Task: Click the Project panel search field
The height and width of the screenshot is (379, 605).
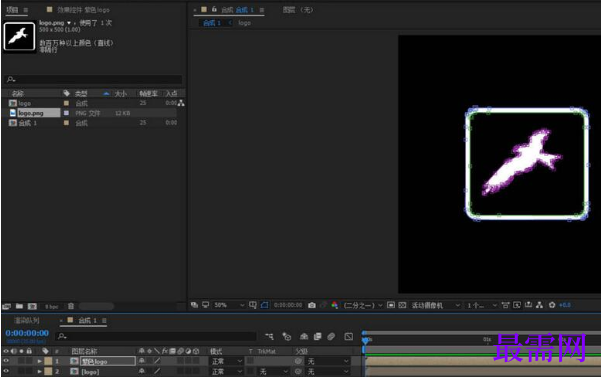Action: [93, 79]
